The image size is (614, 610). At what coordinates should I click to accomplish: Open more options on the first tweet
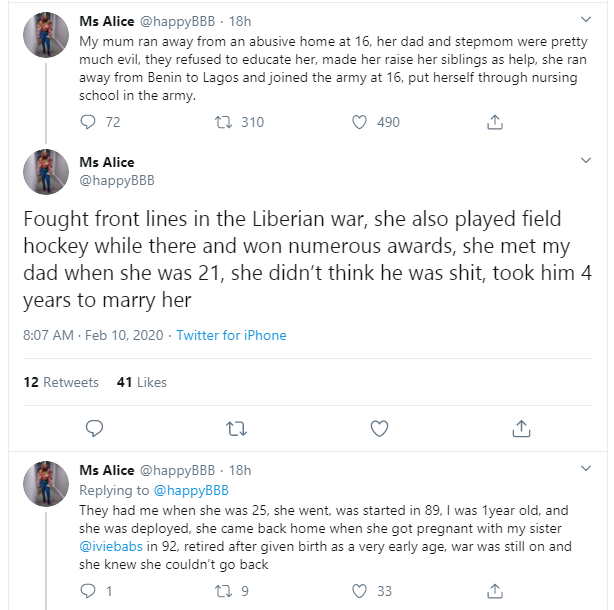pos(587,19)
